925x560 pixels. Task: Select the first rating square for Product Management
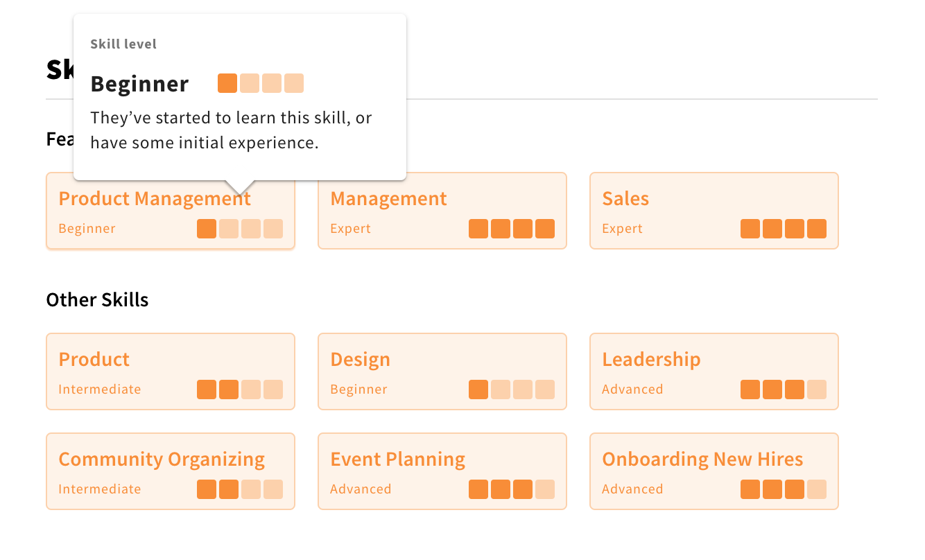[206, 228]
